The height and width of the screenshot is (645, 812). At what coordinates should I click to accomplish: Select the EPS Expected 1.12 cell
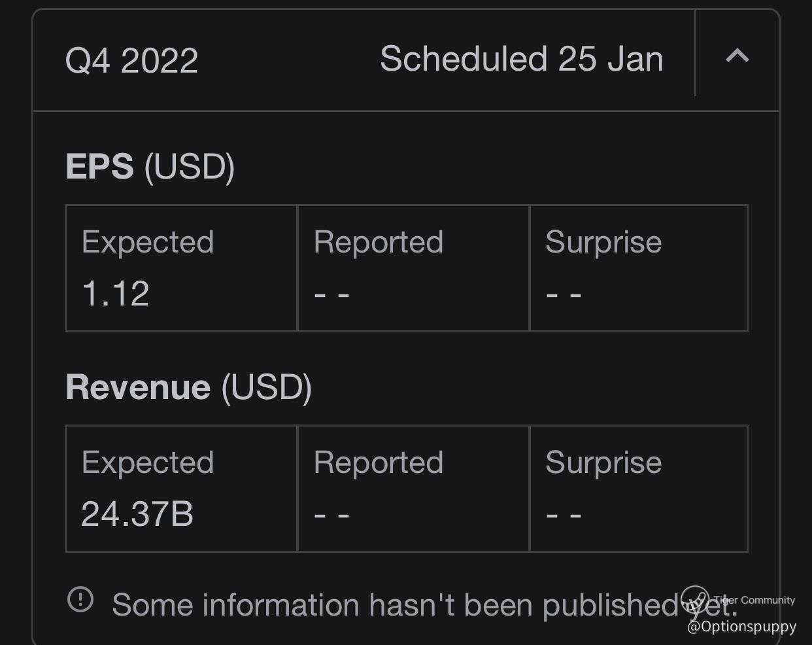tap(181, 268)
